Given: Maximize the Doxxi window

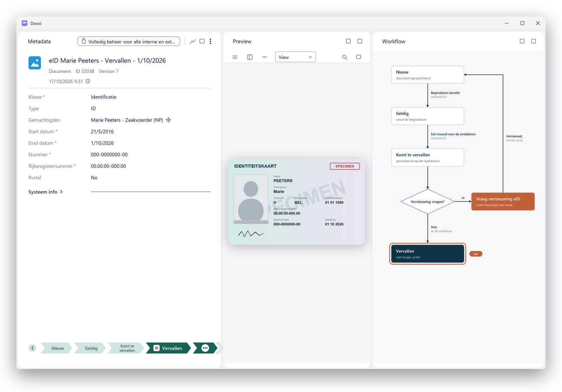Looking at the screenshot, I should 522,23.
